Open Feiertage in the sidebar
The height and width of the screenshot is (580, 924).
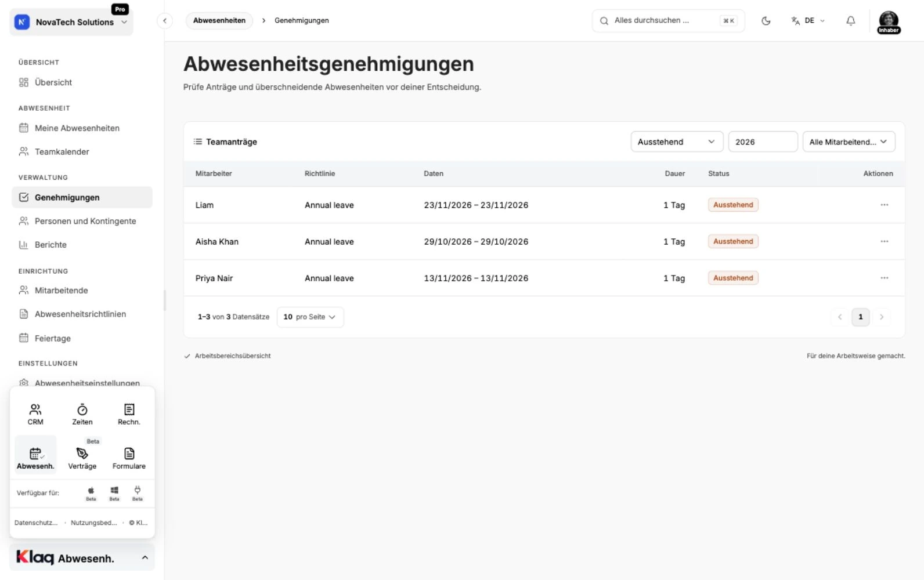pos(81,338)
